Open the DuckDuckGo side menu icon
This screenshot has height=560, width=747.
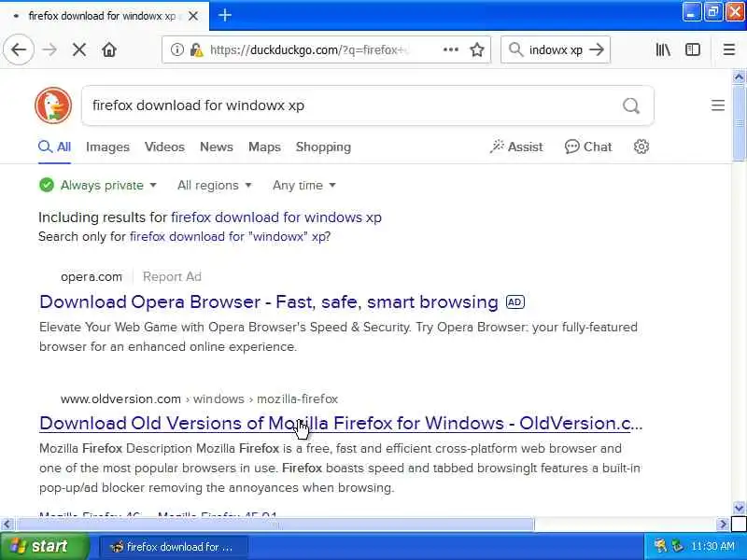[x=718, y=105]
